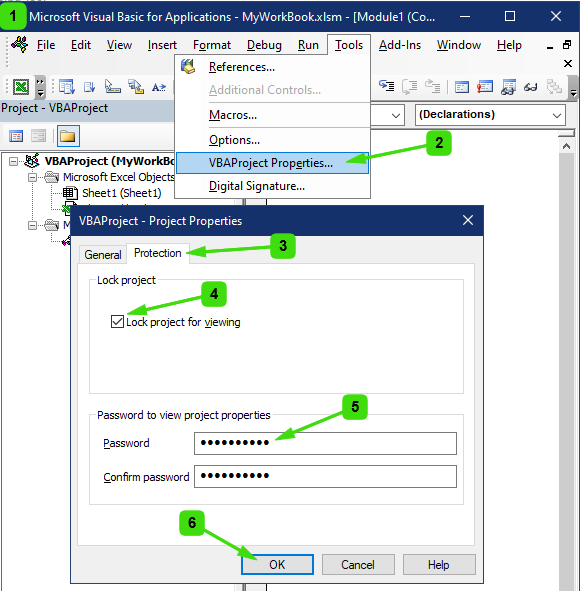The image size is (580, 591).
Task: Click the Sheet1 worksheet icon
Action: point(70,193)
